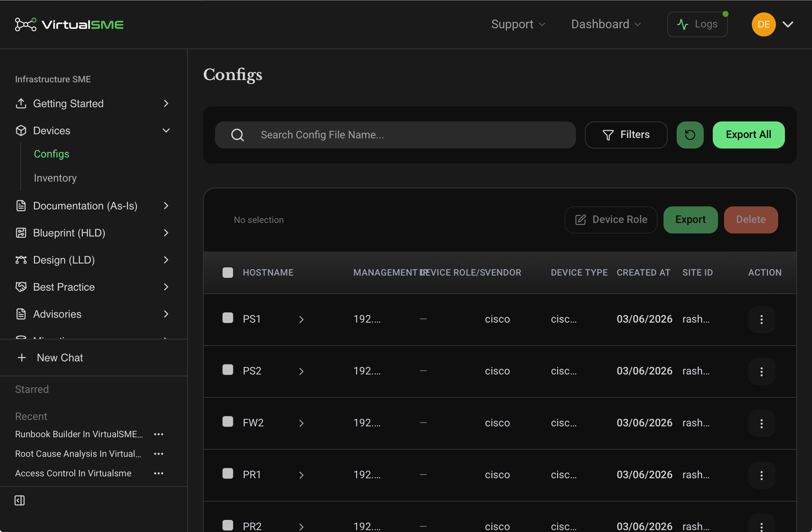Expand PS1 row details chevron
Image resolution: width=812 pixels, height=532 pixels.
[x=301, y=320]
